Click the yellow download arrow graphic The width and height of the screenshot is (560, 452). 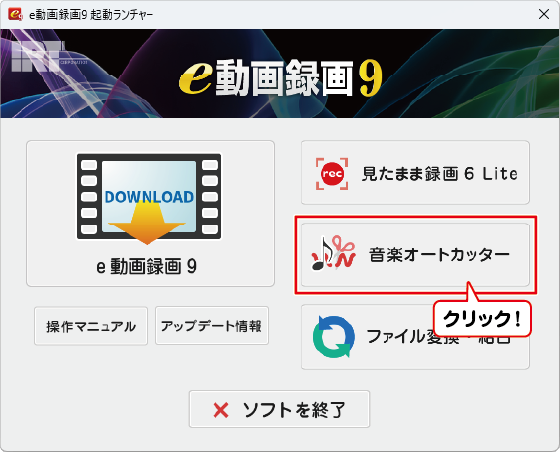147,223
